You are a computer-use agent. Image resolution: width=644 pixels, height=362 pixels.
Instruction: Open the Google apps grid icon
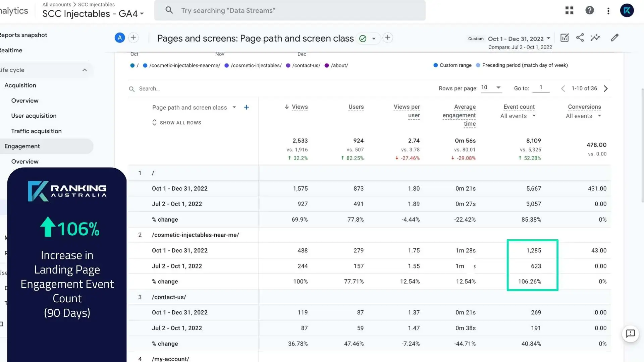(x=569, y=10)
